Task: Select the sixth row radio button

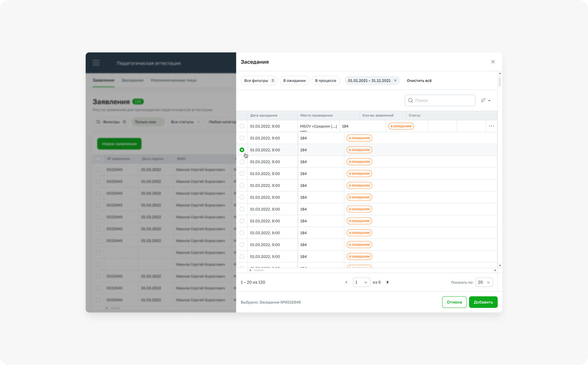Action: coord(242,186)
